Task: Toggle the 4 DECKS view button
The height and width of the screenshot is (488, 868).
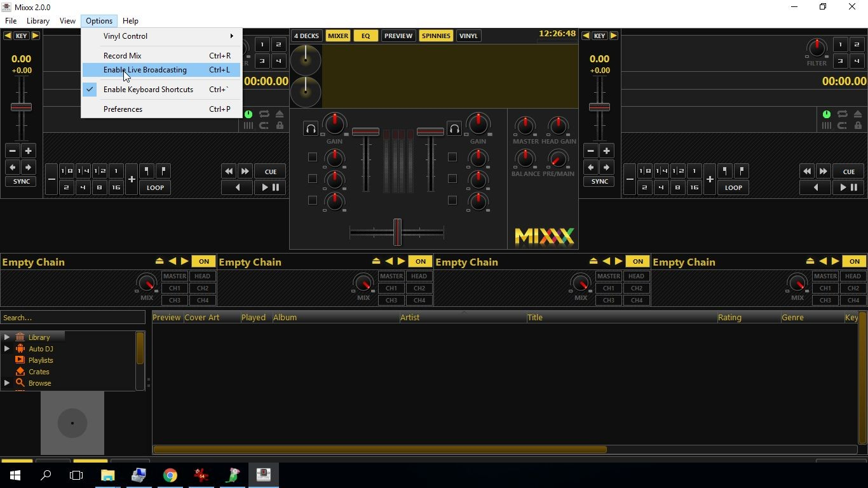Action: pos(306,36)
